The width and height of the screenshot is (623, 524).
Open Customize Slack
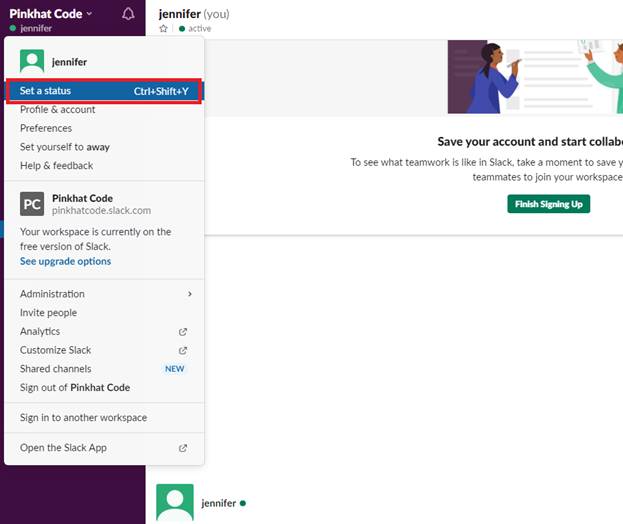coord(104,350)
